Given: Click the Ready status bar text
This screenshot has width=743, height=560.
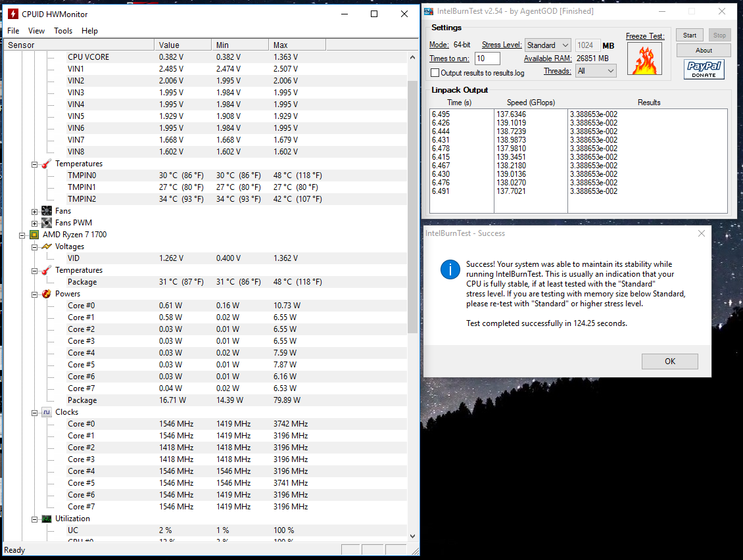Looking at the screenshot, I should [14, 550].
